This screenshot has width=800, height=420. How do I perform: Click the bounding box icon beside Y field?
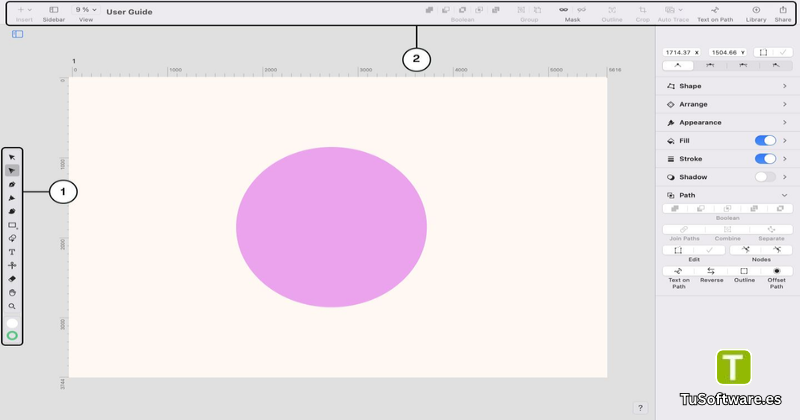(x=763, y=52)
